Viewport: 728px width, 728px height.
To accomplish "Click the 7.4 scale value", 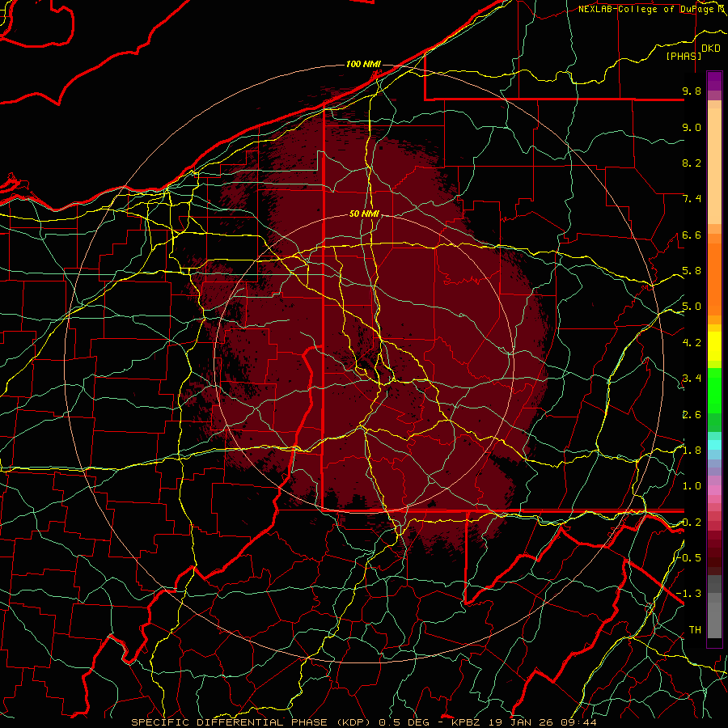I will point(692,199).
